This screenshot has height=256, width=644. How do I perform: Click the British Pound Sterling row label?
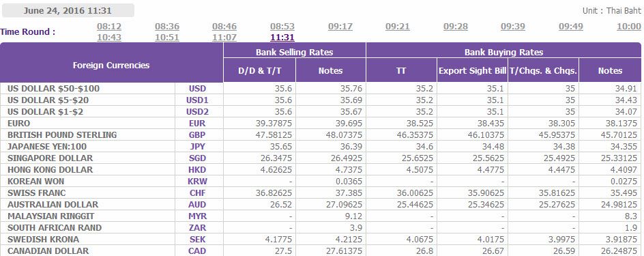click(x=62, y=134)
